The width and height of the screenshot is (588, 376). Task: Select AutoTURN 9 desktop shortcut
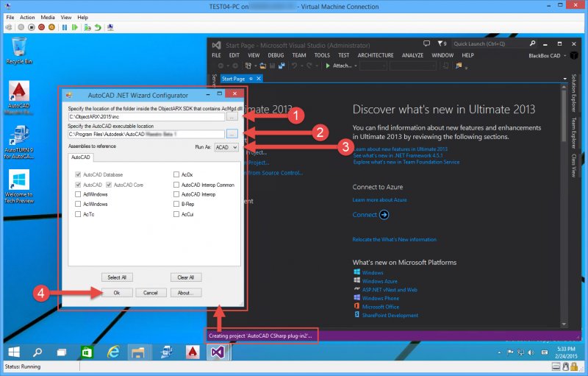[19, 142]
